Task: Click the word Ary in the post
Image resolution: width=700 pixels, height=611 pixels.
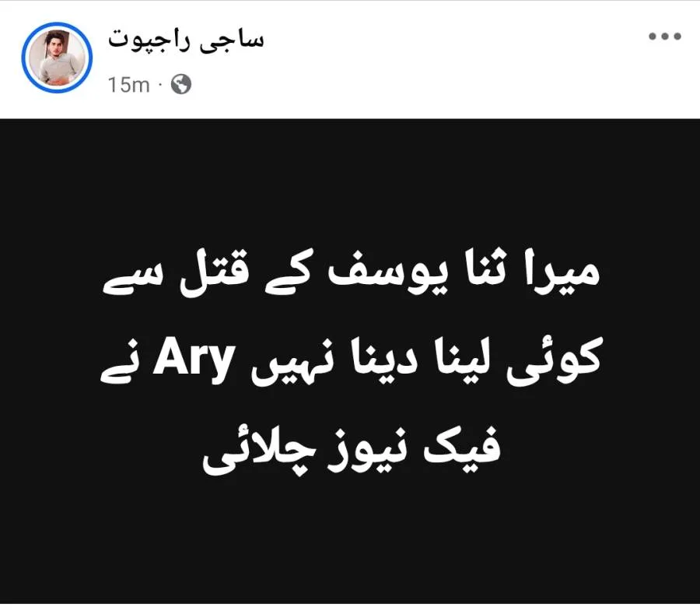Action: tap(194, 362)
